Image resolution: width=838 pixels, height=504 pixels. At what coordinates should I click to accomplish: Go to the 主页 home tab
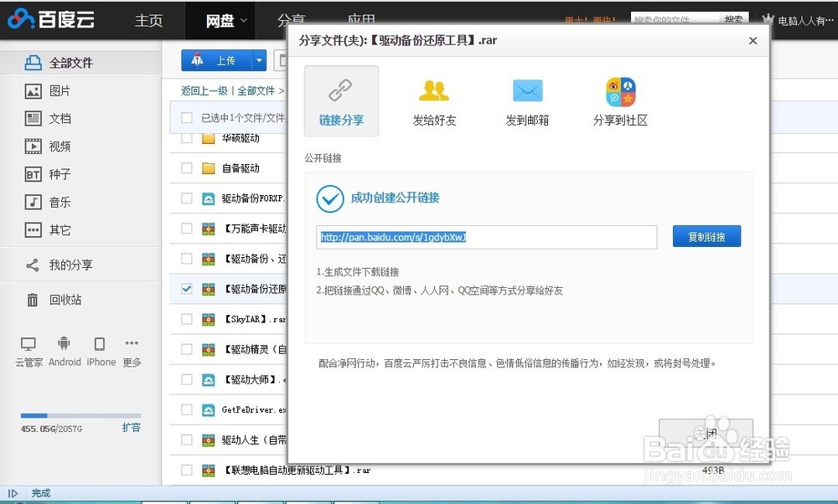148,20
